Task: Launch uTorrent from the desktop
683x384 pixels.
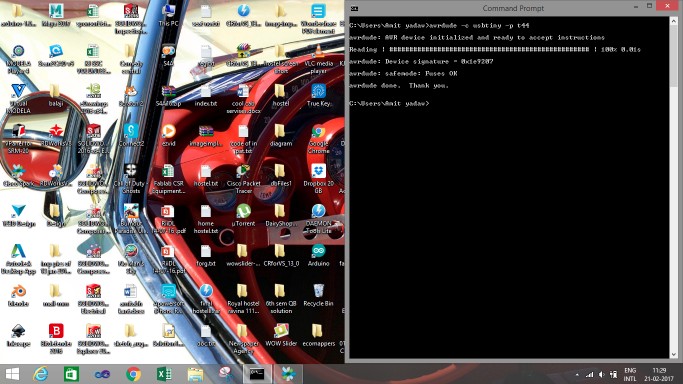Action: [x=243, y=216]
